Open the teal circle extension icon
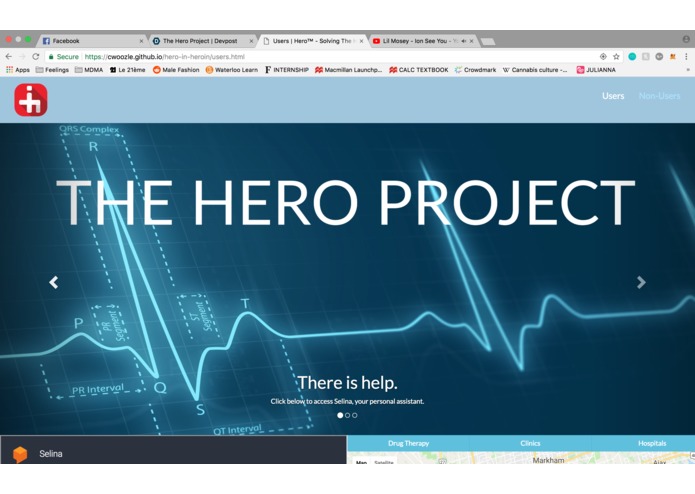This screenshot has width=695, height=494. (632, 56)
